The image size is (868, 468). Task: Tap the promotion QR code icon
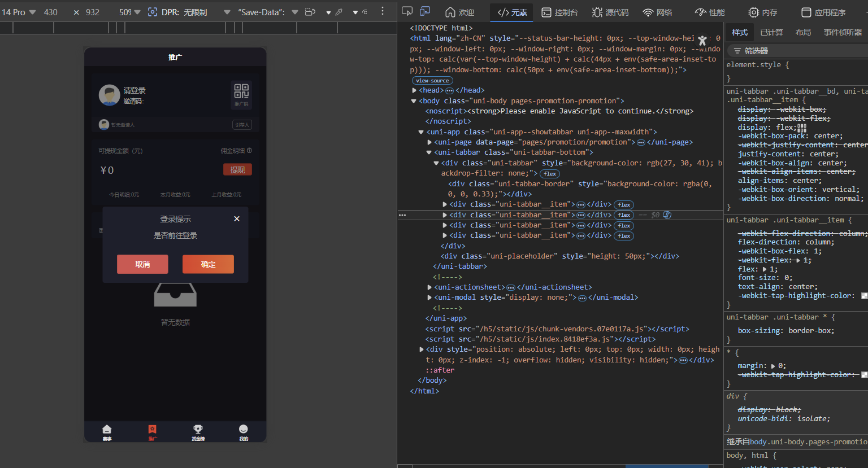[x=241, y=91]
